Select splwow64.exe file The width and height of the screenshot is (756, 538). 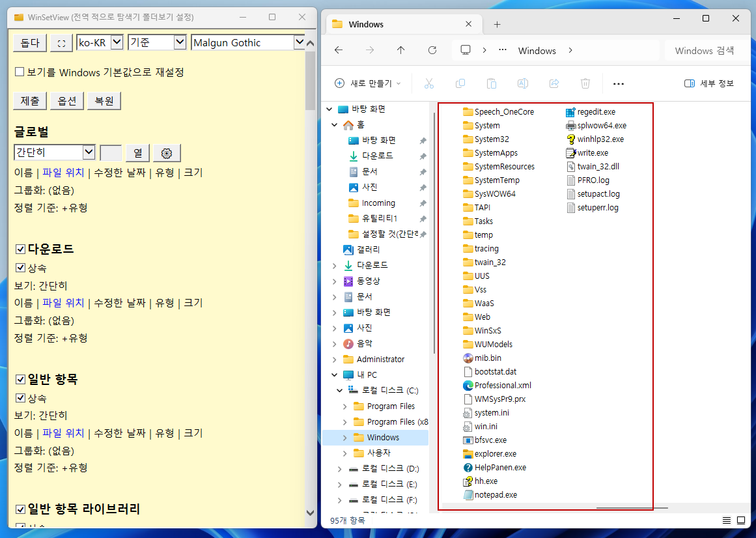point(596,125)
